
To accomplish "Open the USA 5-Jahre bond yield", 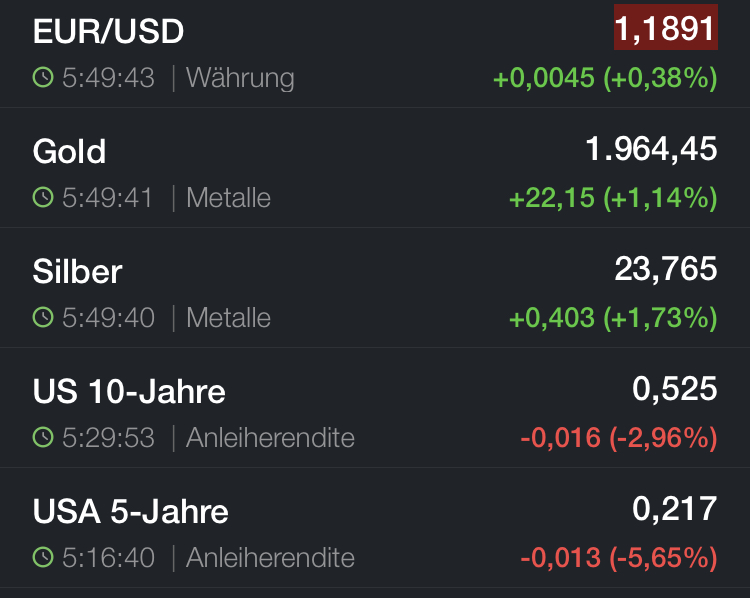I will tap(131, 512).
